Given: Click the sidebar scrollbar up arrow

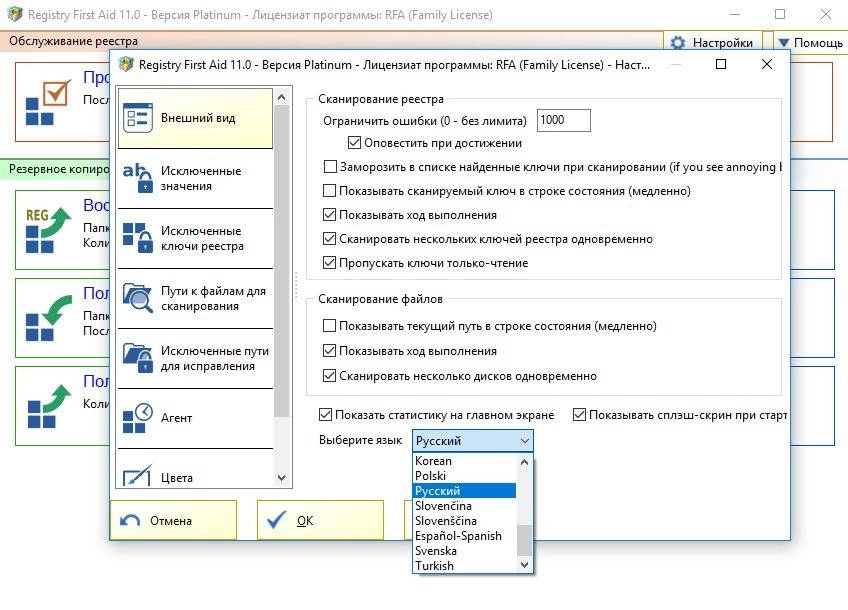Looking at the screenshot, I should coord(281,97).
